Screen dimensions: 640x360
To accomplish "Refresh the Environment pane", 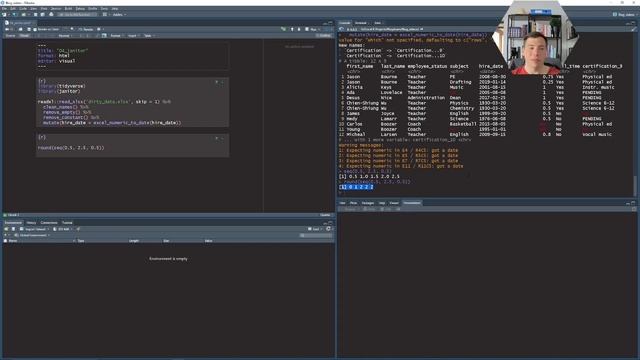I will [x=328, y=229].
